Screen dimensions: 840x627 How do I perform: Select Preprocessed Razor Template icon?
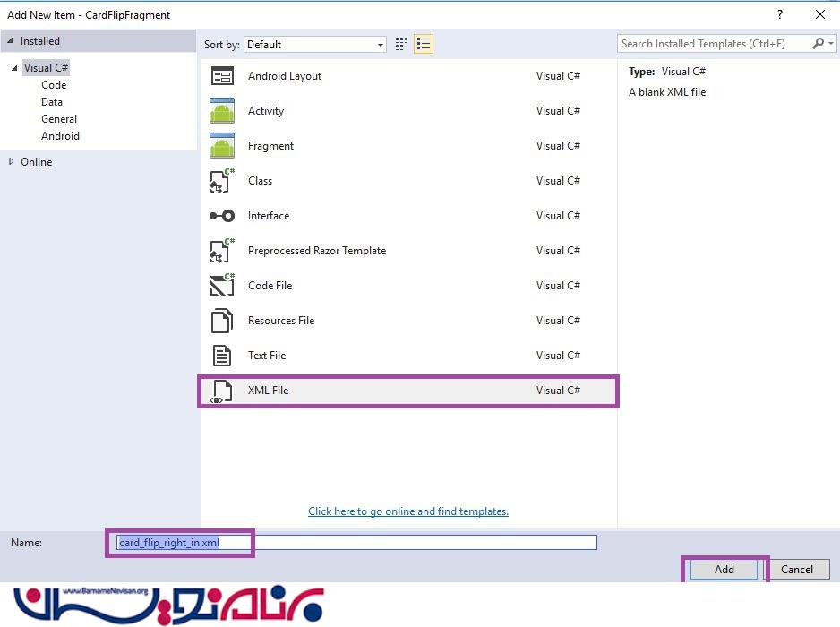pos(221,251)
